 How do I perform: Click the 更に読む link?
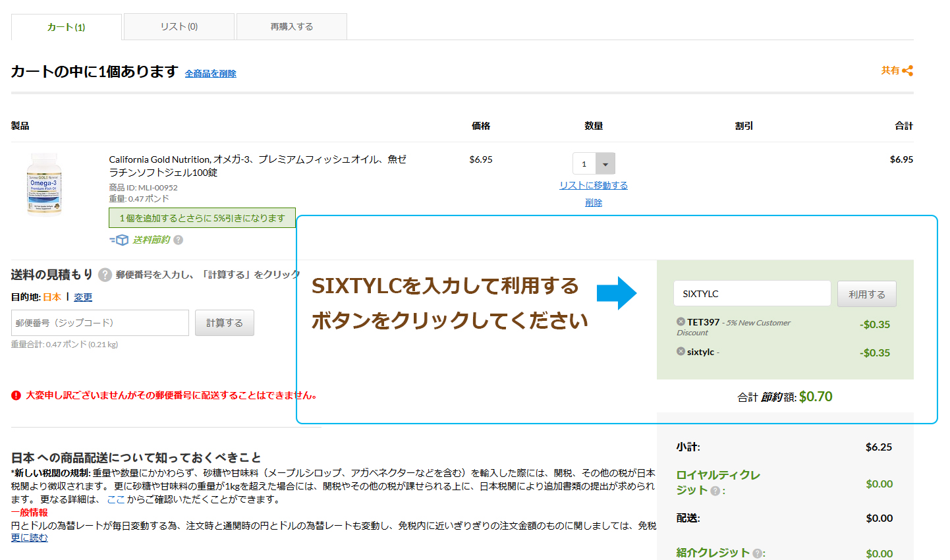pos(30,538)
